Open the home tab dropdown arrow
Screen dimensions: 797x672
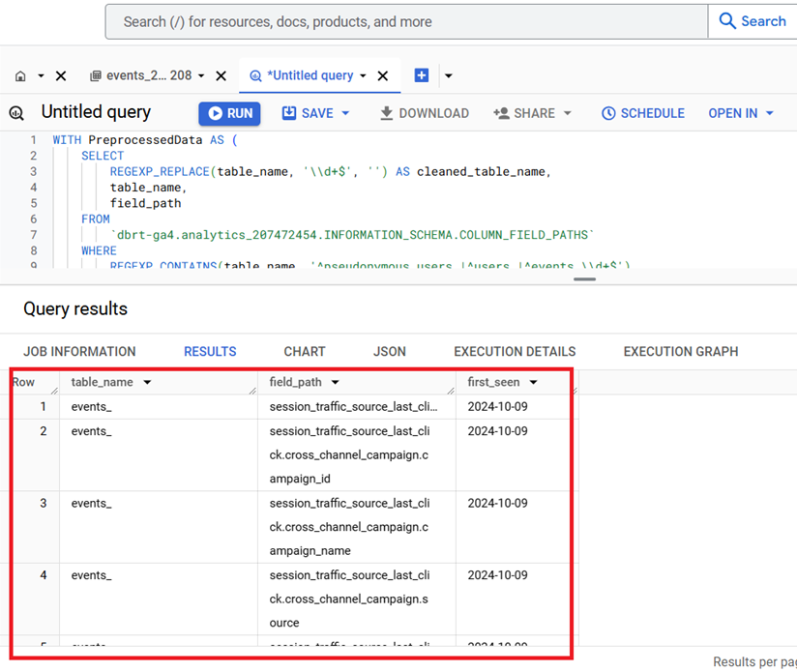[x=41, y=76]
